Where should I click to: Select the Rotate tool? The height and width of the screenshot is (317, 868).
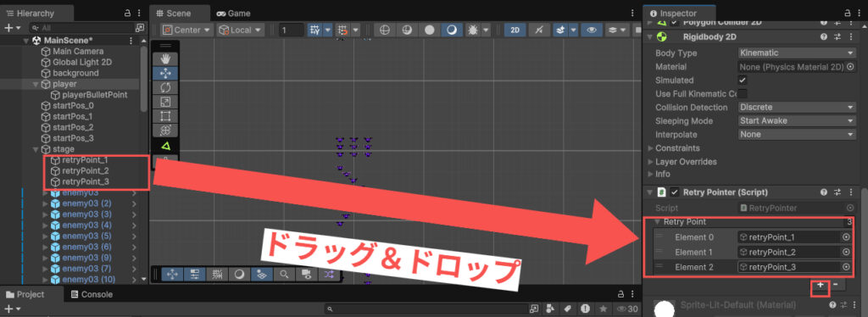[x=166, y=87]
